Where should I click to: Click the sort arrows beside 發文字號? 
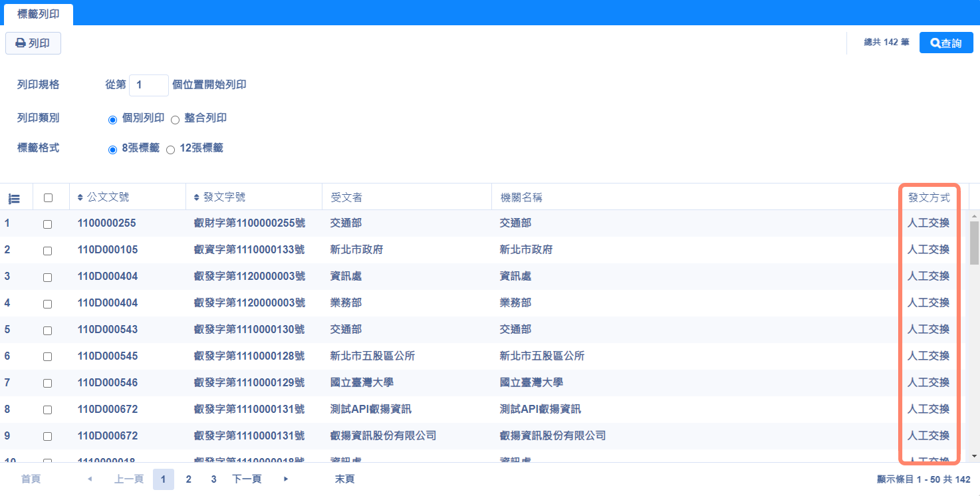[196, 197]
